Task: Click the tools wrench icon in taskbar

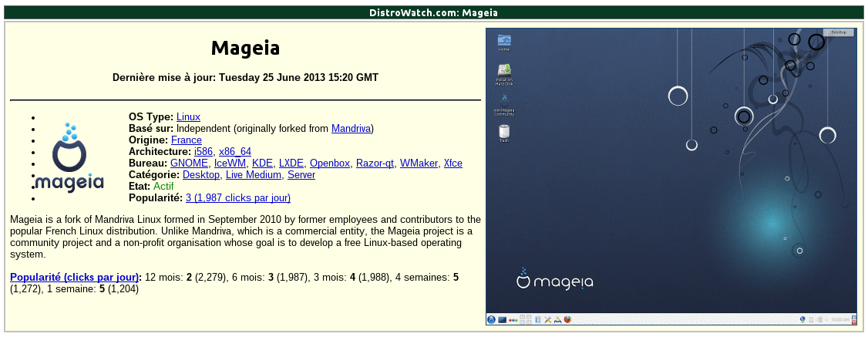Action: (x=548, y=319)
